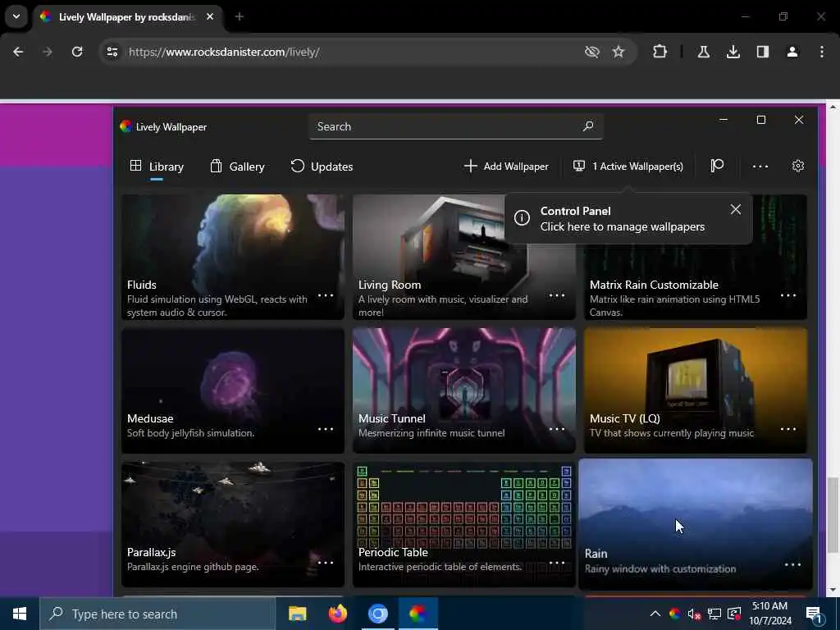
Task: Close the Lively Wallpaper browser tab
Action: coord(210,17)
